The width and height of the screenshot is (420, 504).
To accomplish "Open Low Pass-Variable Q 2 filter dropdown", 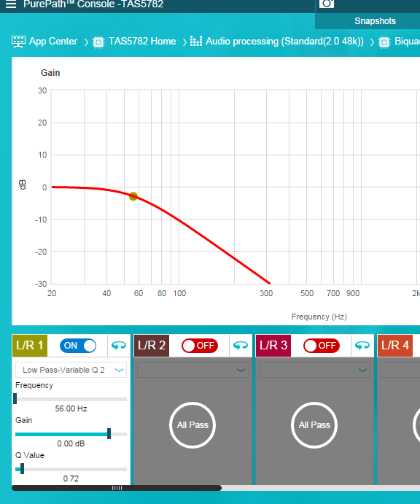I will pos(71,370).
